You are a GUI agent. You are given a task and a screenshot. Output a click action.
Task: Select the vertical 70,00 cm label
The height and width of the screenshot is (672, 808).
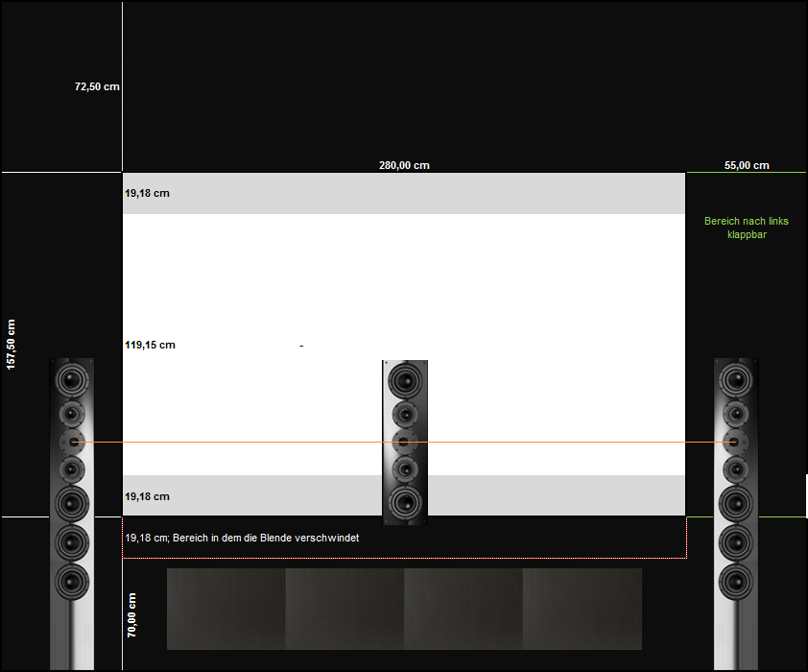click(x=131, y=614)
